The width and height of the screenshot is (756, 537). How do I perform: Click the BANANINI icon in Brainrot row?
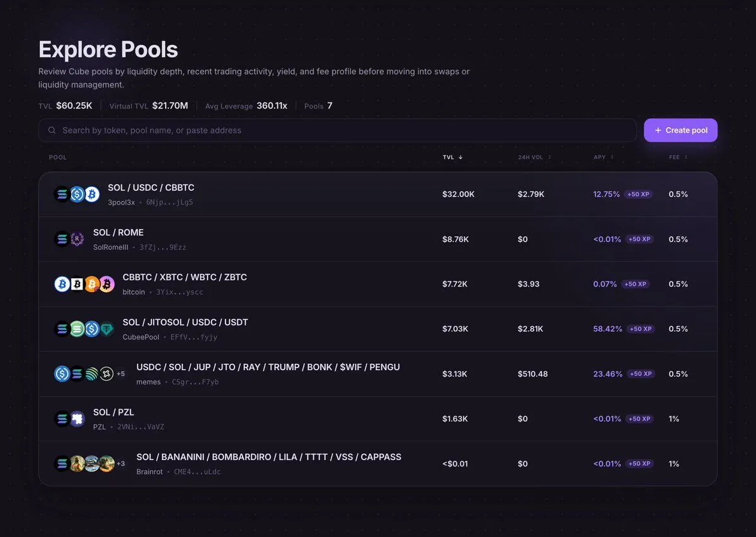coord(77,464)
